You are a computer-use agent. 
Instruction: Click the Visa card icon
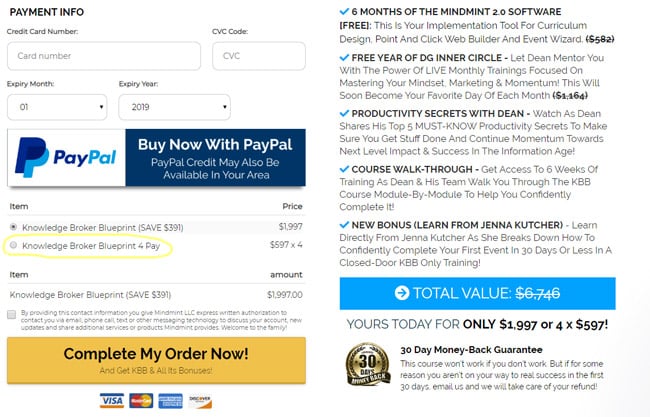(112, 401)
